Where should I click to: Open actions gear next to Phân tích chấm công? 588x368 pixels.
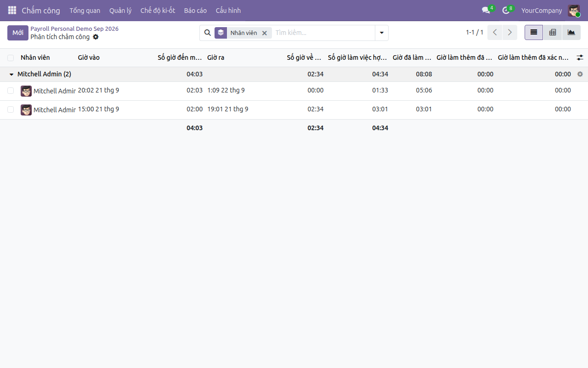click(96, 37)
